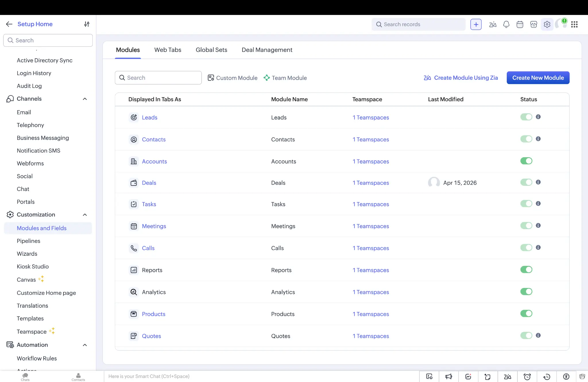
Task: Disable the Quotes module status toggle
Action: [526, 335]
